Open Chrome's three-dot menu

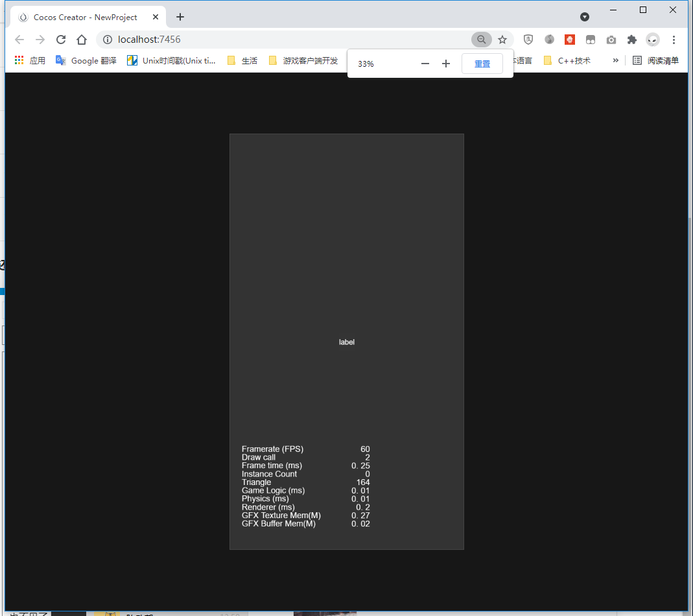tap(674, 40)
